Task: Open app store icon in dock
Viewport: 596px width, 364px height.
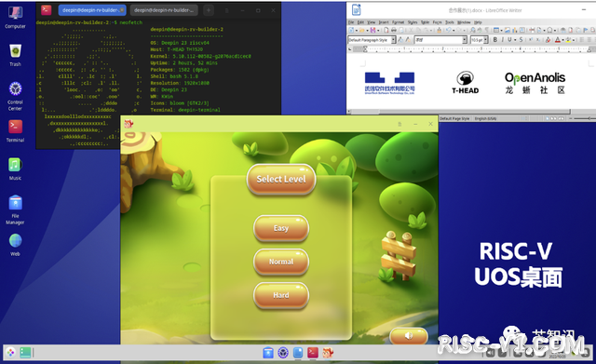Action: [x=268, y=353]
